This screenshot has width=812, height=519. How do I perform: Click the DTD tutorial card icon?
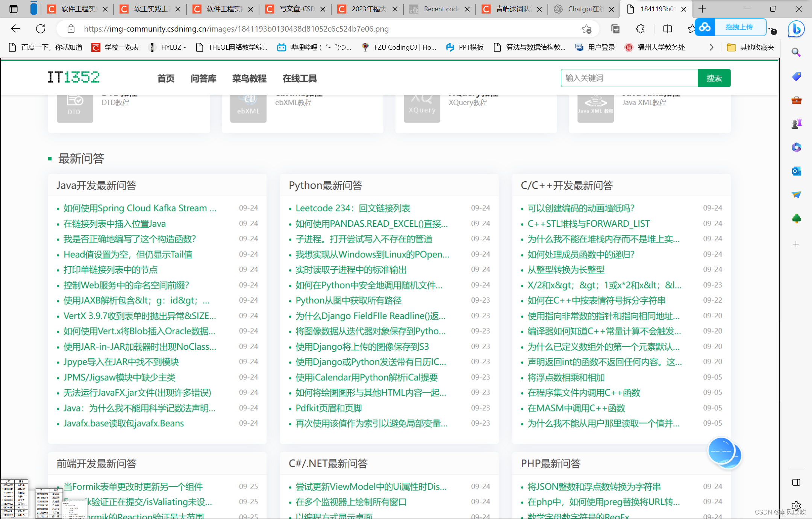[75, 109]
